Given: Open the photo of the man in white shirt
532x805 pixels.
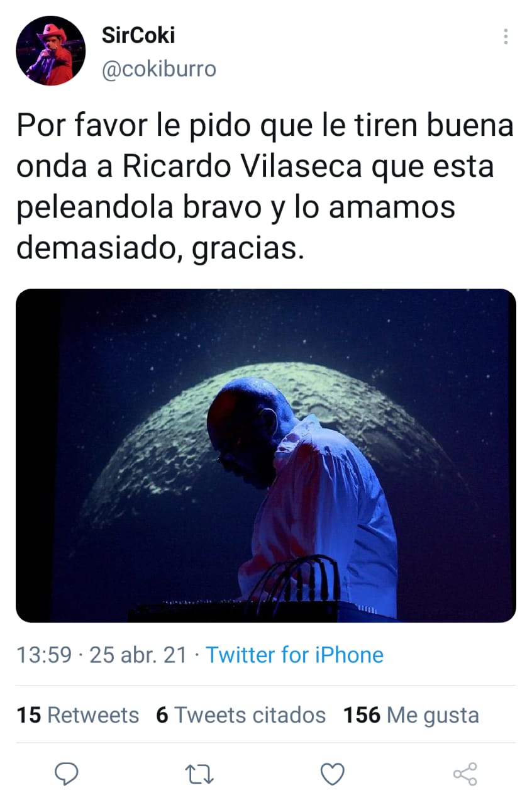Looking at the screenshot, I should [266, 456].
